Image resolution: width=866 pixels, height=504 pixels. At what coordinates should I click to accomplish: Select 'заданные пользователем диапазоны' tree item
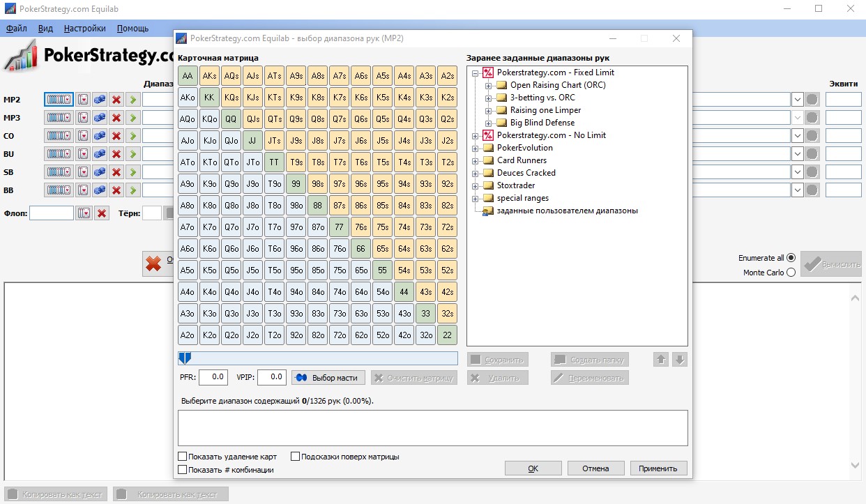567,211
